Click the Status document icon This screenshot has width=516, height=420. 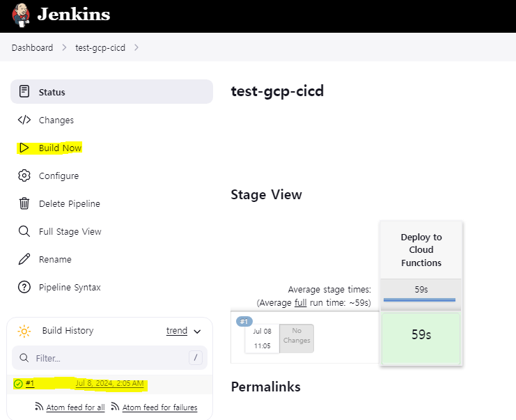[x=24, y=91]
